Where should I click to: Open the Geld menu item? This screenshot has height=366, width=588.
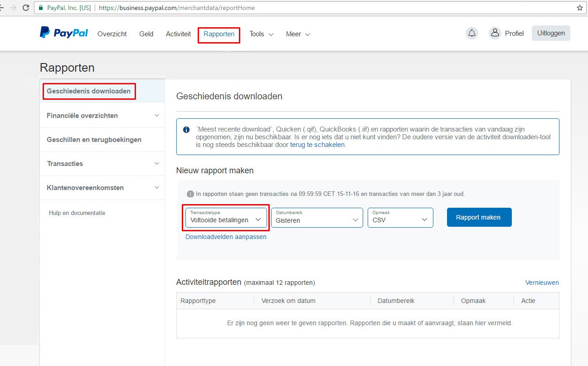(146, 34)
